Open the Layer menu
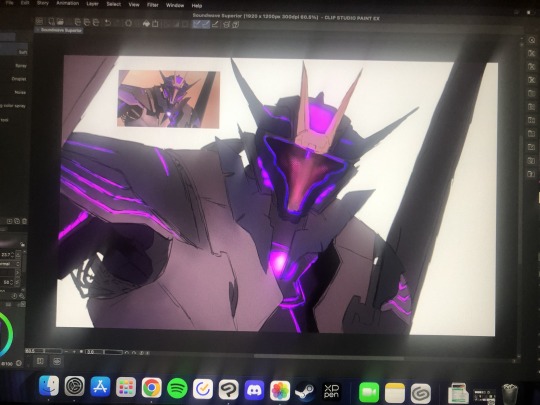Viewport: 540px width, 405px height. click(92, 4)
